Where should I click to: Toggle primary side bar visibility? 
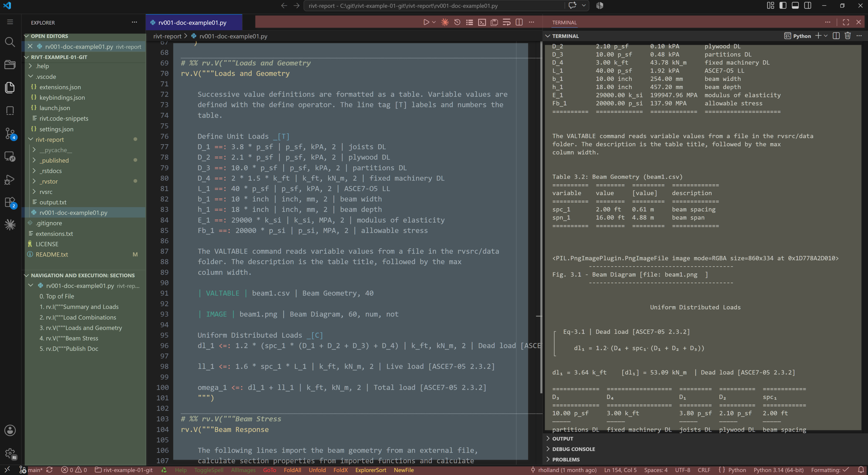pyautogui.click(x=783, y=5)
